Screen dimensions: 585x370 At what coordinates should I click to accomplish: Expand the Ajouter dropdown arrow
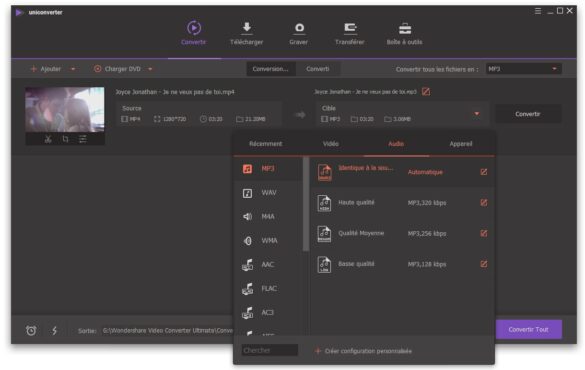(73, 69)
